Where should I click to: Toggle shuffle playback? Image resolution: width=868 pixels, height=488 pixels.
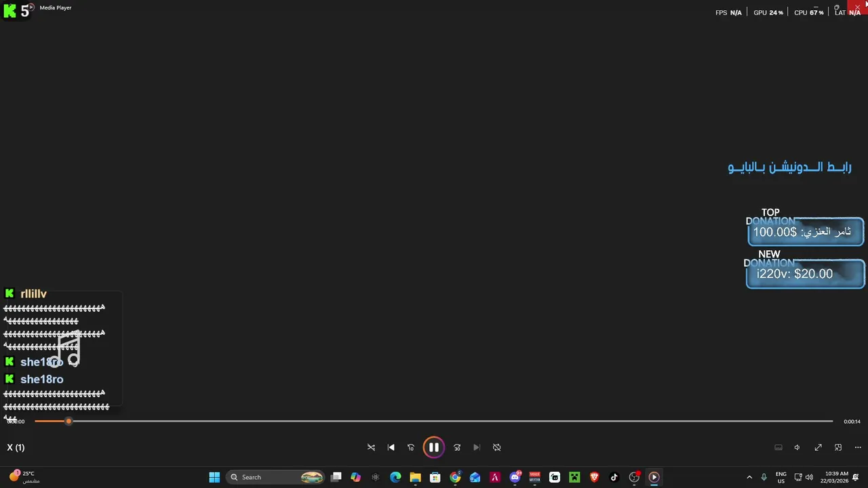371,447
